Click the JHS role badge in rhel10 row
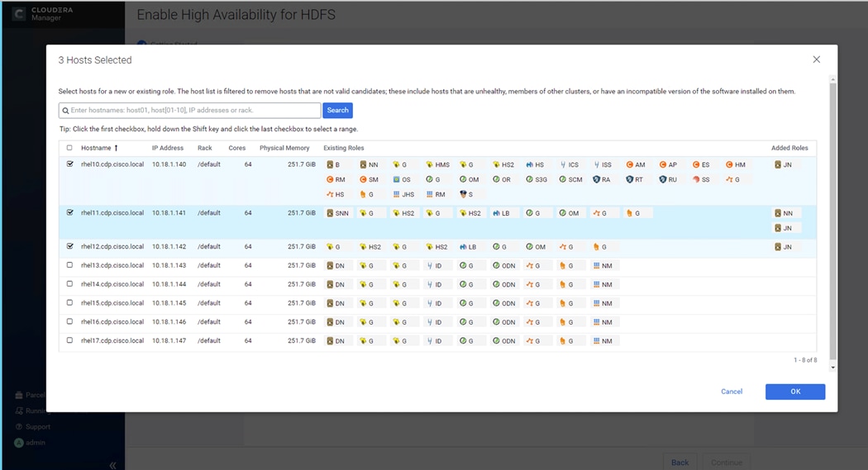 coord(403,195)
